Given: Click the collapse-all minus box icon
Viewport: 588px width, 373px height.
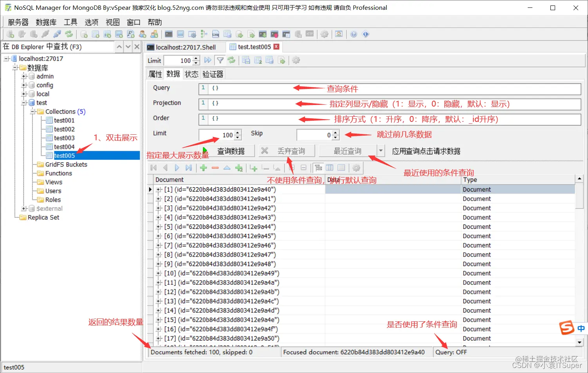Looking at the screenshot, I should tap(303, 168).
